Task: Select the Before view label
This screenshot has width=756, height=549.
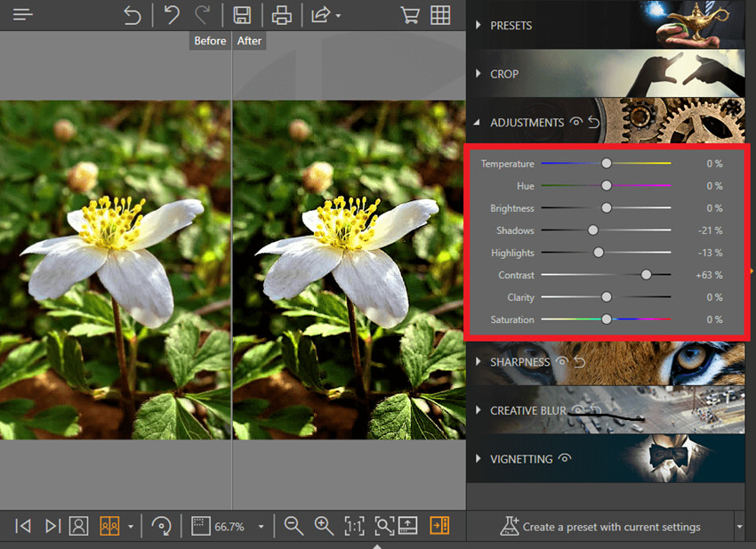Action: click(x=210, y=41)
